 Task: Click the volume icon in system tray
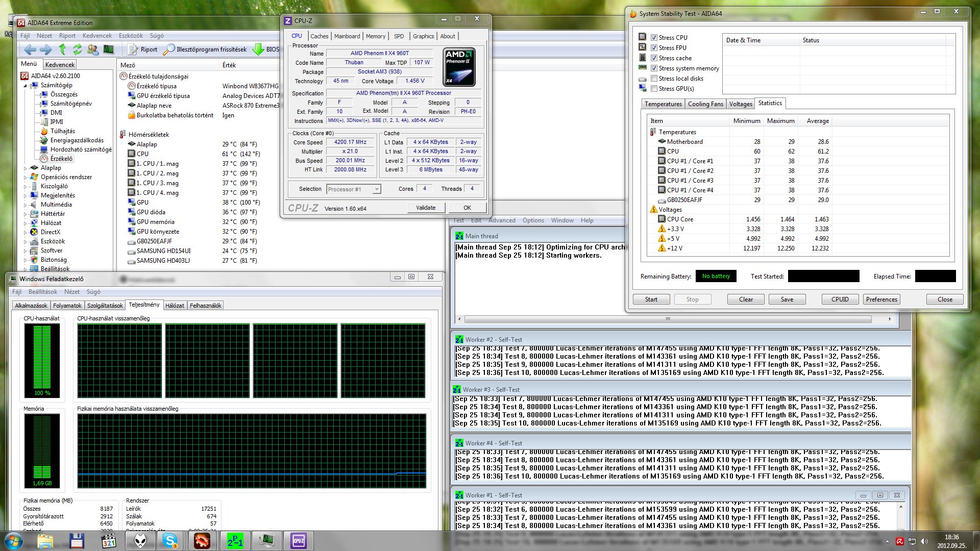click(x=924, y=541)
